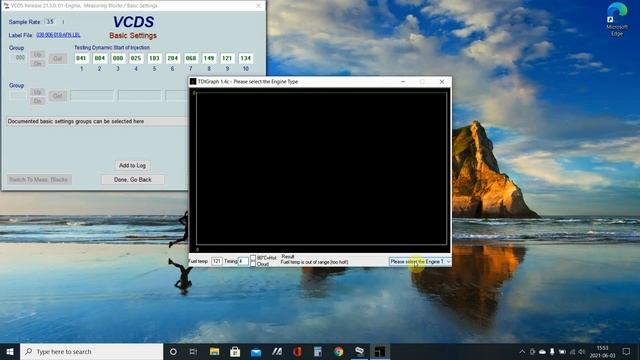This screenshot has width=640, height=360.
Task: Open the label file link in VCDS
Action: click(58, 35)
